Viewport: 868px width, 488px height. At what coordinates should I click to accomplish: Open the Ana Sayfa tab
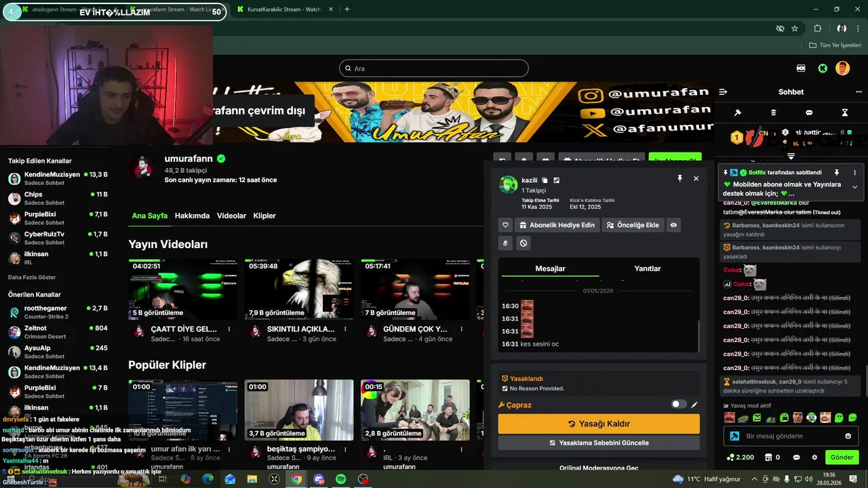[150, 216]
